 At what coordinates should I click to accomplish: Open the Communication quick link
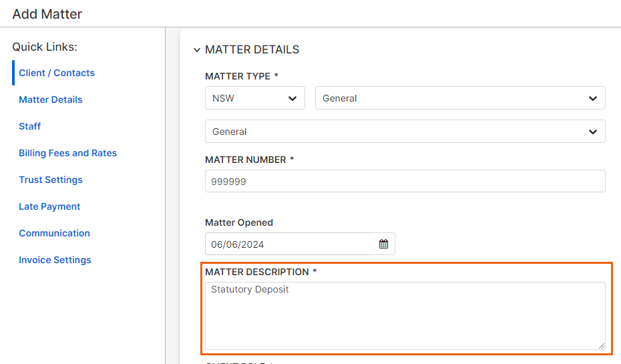click(x=54, y=233)
